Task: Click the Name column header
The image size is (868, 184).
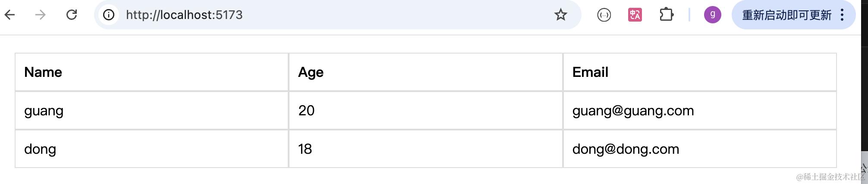Action: 43,72
